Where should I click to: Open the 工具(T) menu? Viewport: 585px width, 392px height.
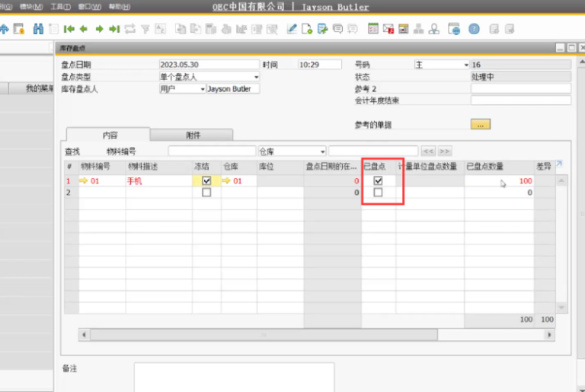coord(60,7)
